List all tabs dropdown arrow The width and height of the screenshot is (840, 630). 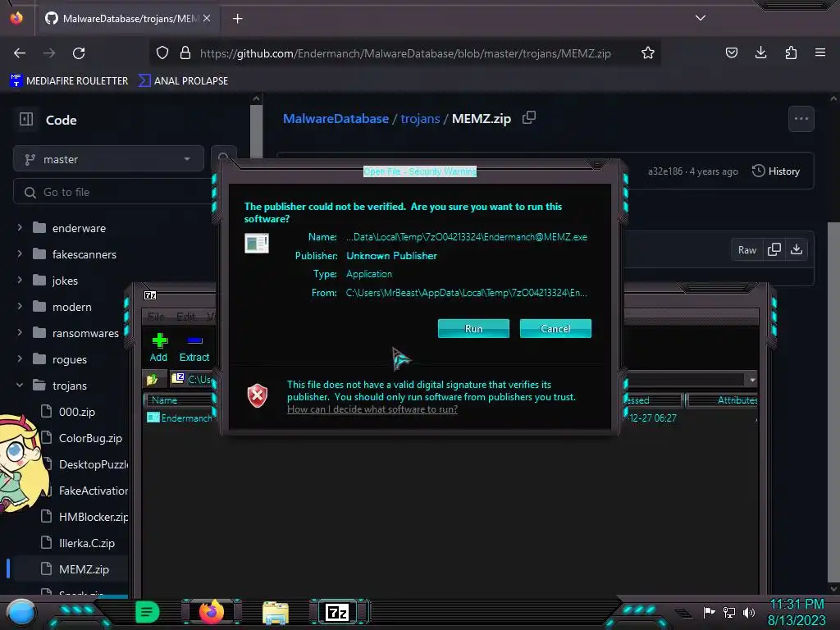click(x=701, y=18)
